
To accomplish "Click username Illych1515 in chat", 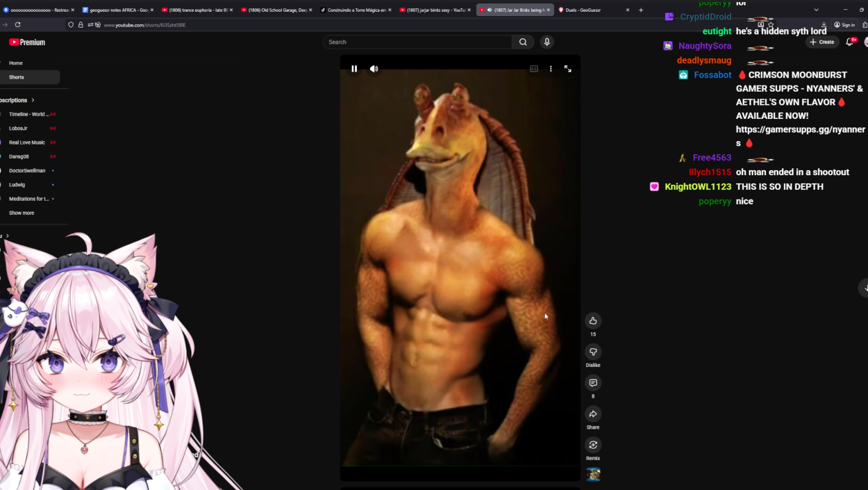I will coord(710,172).
